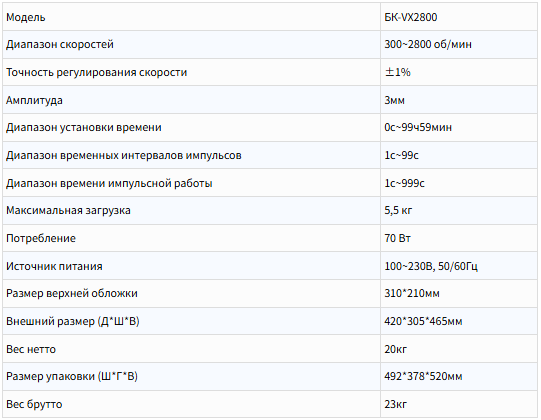The image size is (541, 420).
Task: Click the Диапазон установки времени label
Action: 84,128
